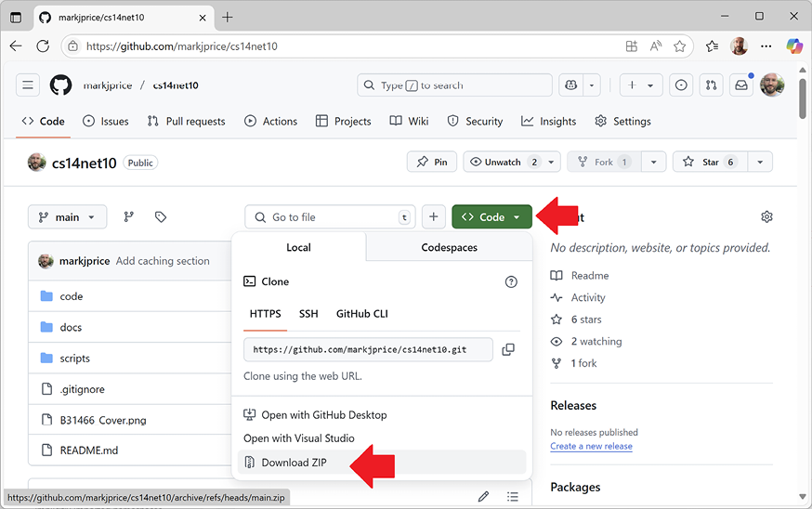Focus the Go to file search box
Image resolution: width=812 pixels, height=509 pixels.
coord(330,217)
